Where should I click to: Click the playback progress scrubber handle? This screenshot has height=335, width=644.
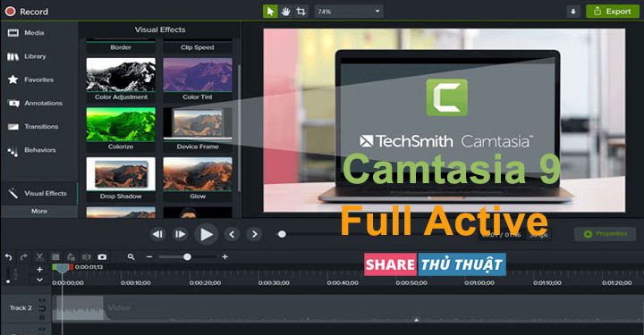pos(282,234)
